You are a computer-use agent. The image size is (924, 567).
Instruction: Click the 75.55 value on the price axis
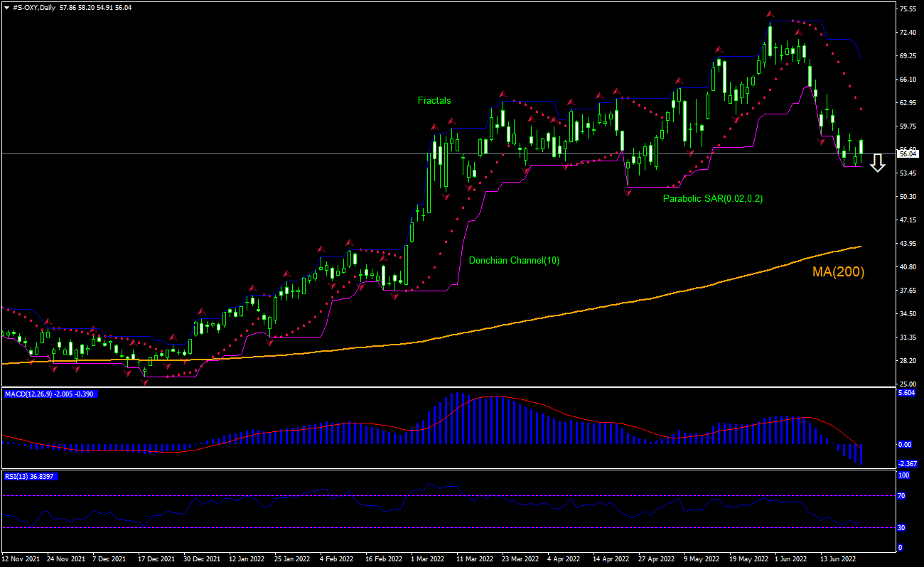907,9
